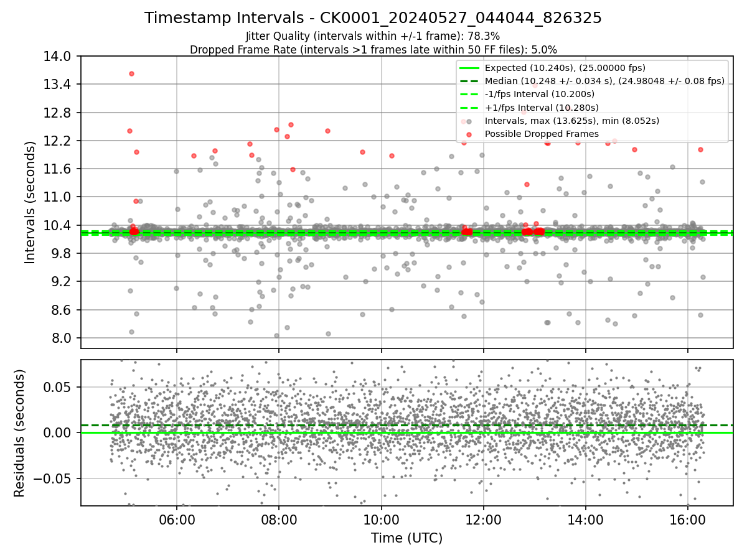Screen dimensions: 747x560
Task: Click the dark green dashed sample beside Median
Action: pyautogui.click(x=469, y=81)
